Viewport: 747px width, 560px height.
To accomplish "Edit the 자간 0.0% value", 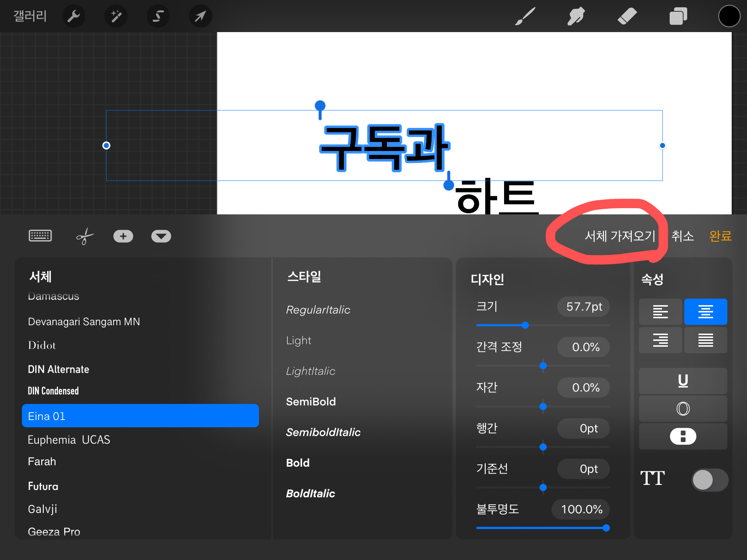I will click(584, 388).
